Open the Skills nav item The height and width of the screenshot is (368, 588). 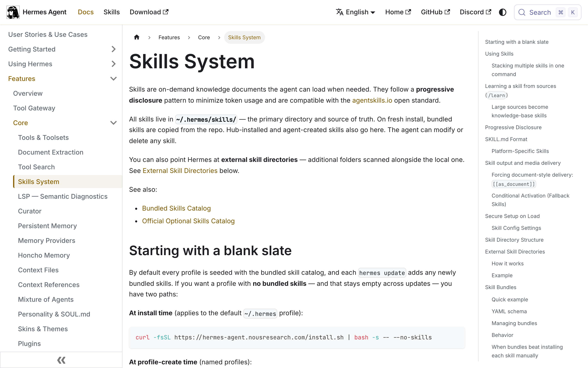pos(111,12)
